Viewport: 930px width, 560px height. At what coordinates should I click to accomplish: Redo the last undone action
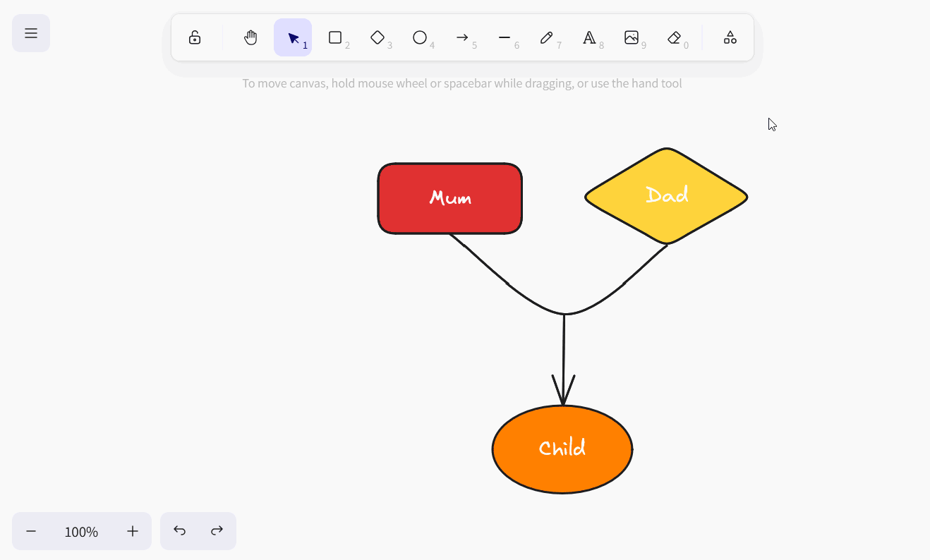click(x=217, y=531)
